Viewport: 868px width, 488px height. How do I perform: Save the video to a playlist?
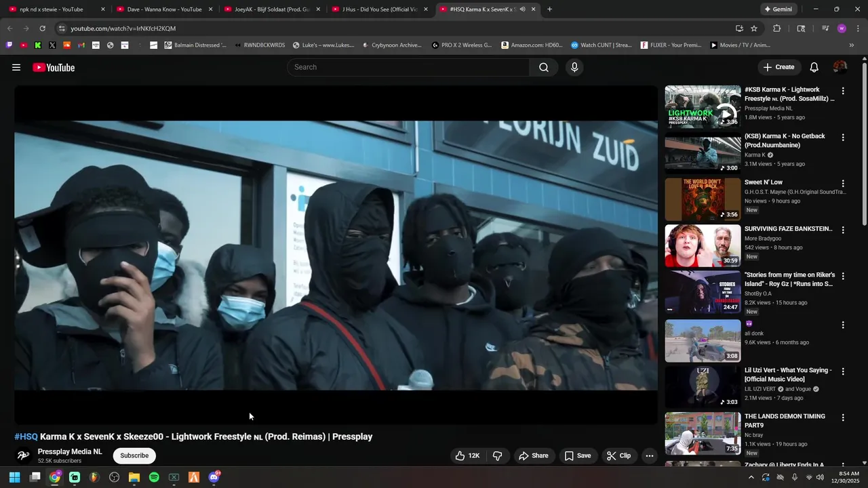point(578,455)
